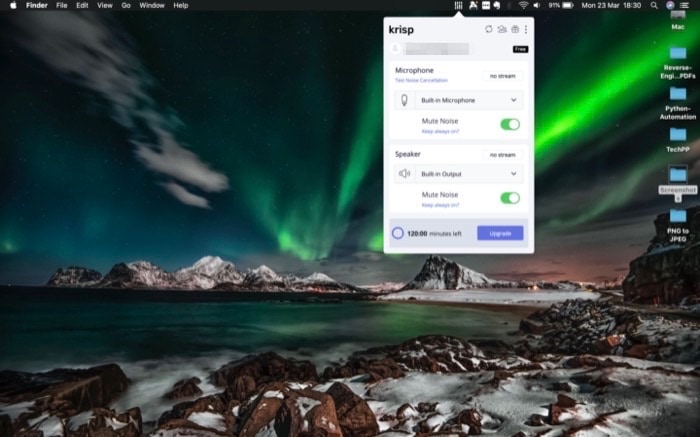The width and height of the screenshot is (700, 437).
Task: Click the Evernote elephant menu bar icon
Action: [x=496, y=5]
